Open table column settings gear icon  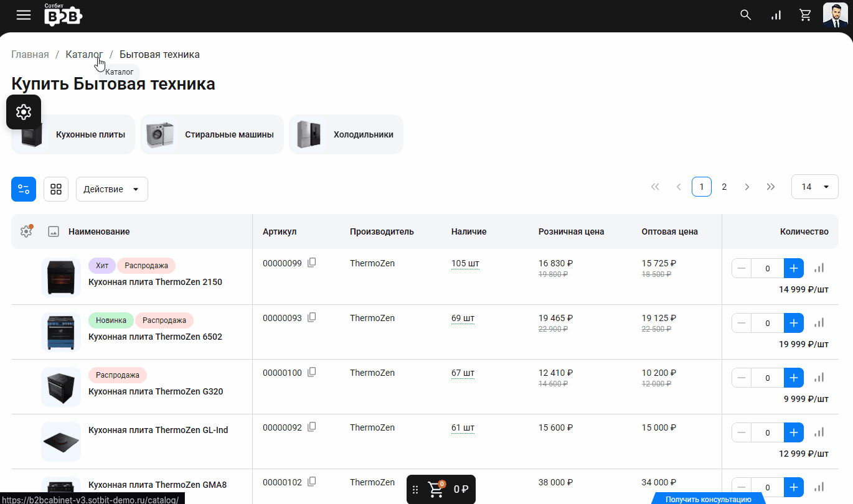pyautogui.click(x=26, y=231)
